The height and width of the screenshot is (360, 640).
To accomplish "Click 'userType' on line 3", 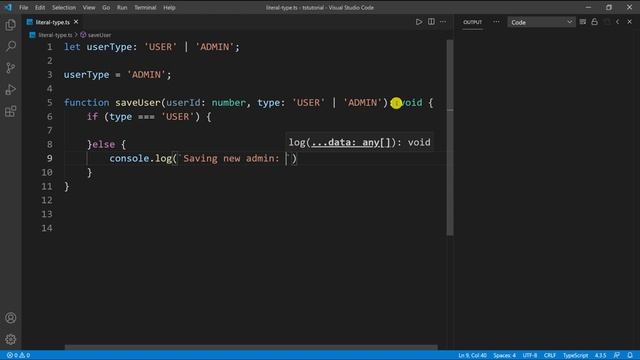I will pyautogui.click(x=87, y=75).
